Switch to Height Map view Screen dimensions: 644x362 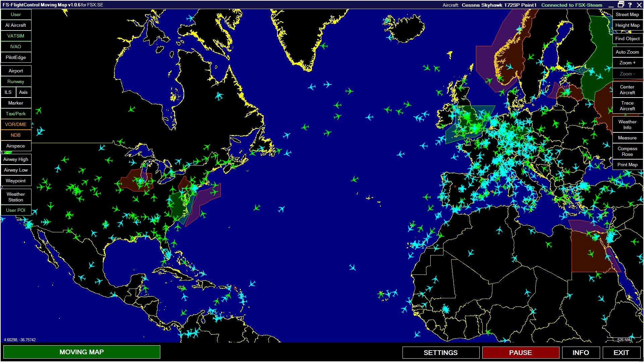pos(628,25)
